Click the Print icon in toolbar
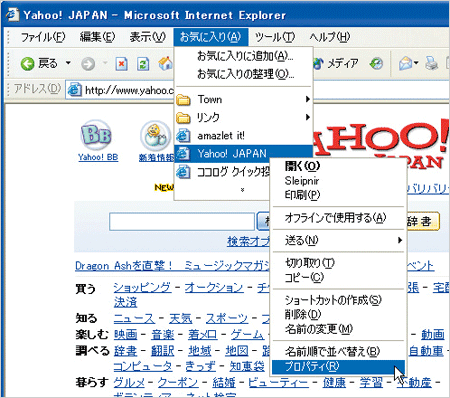450x398 pixels. [432, 63]
